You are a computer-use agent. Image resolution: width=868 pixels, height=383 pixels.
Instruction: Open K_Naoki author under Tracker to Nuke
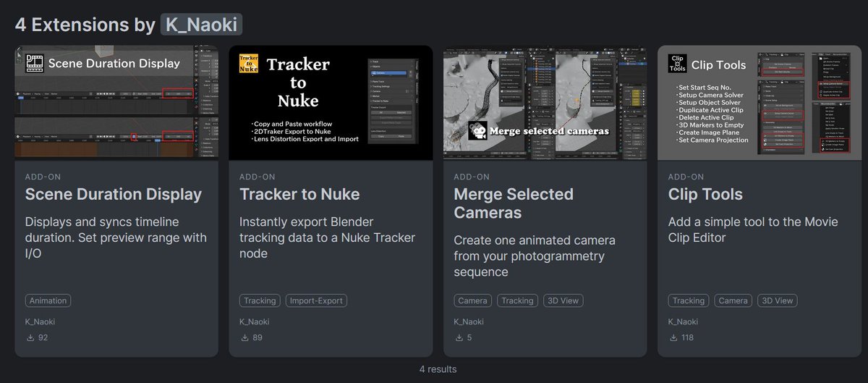click(254, 321)
